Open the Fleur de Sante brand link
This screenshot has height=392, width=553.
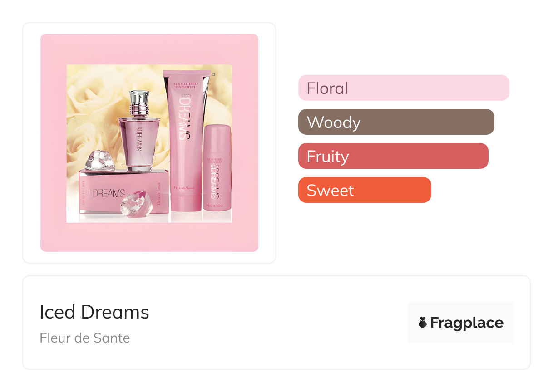tap(85, 338)
